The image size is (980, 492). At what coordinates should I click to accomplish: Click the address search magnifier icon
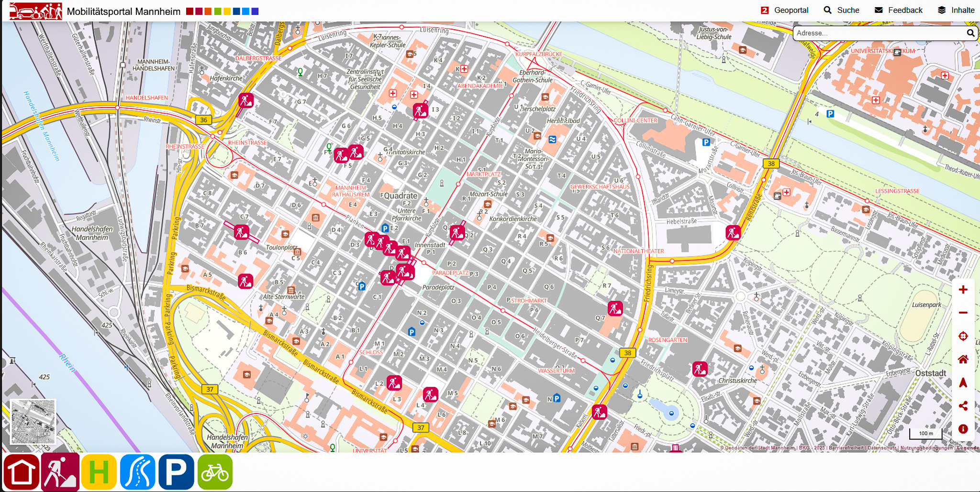tap(970, 33)
